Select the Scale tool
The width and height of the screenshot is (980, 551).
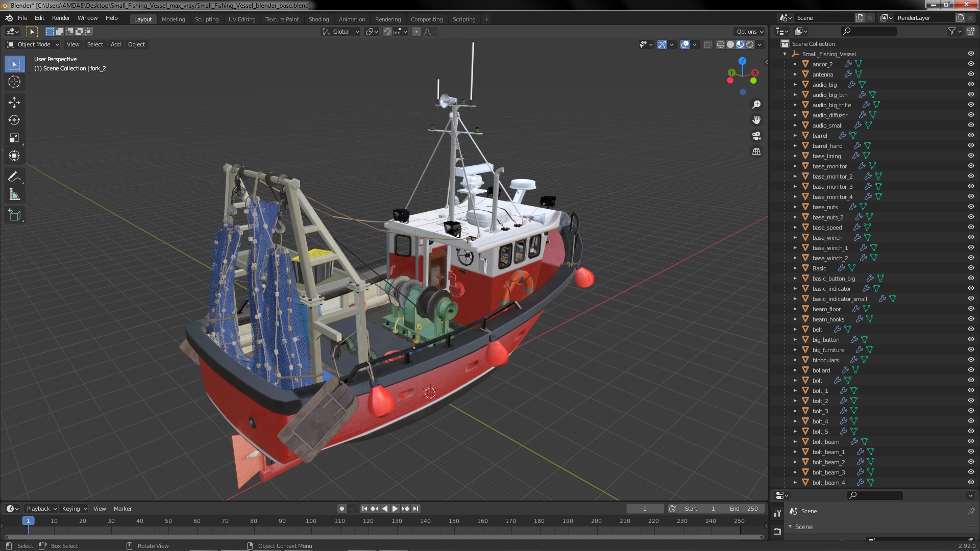(x=14, y=138)
